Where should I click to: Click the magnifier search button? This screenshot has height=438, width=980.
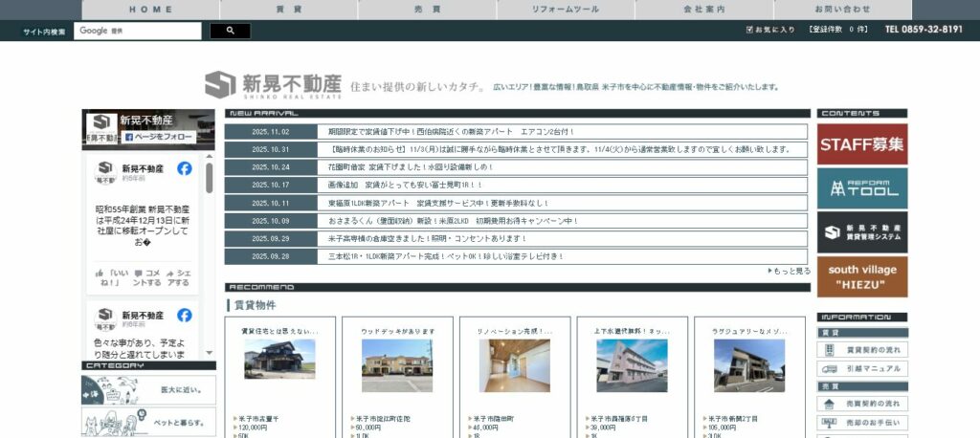coord(230,31)
